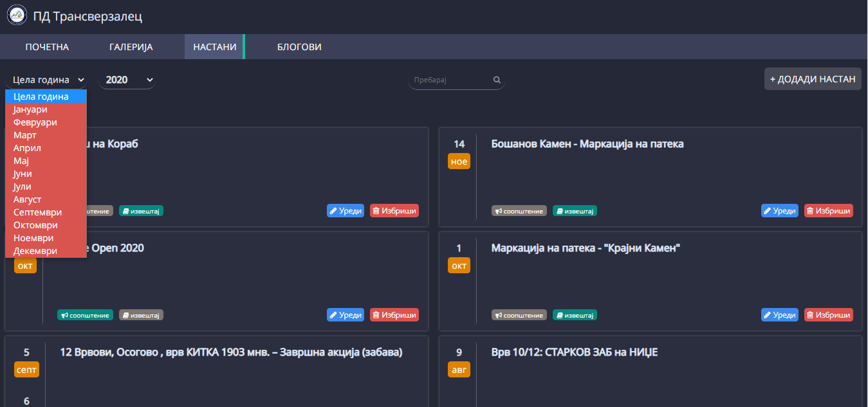Image resolution: width=868 pixels, height=407 pixels.
Task: Go to the ГАЛЕРИЈА tab
Action: tap(131, 47)
